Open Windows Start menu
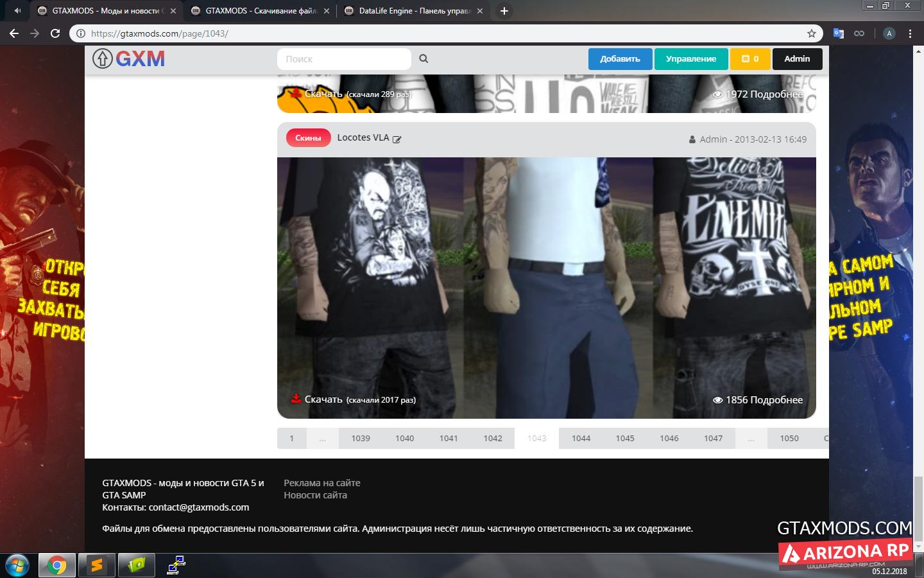924x578 pixels. pyautogui.click(x=17, y=565)
